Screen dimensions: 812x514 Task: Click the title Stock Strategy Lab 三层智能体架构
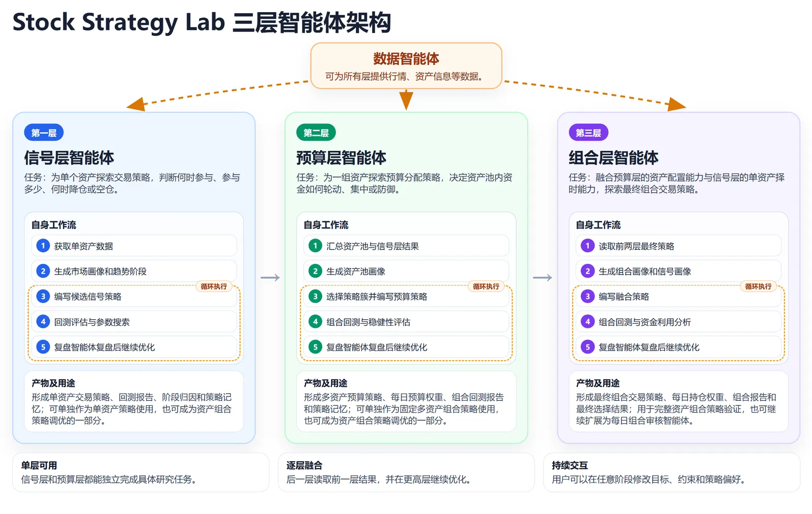202,22
